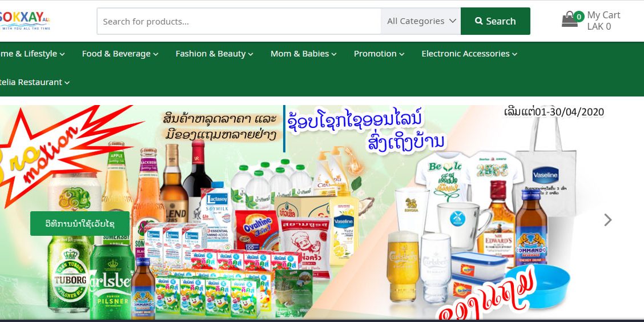Expand the Fashion & Beauty menu
Viewport: 644px width, 322px height.
[214, 54]
